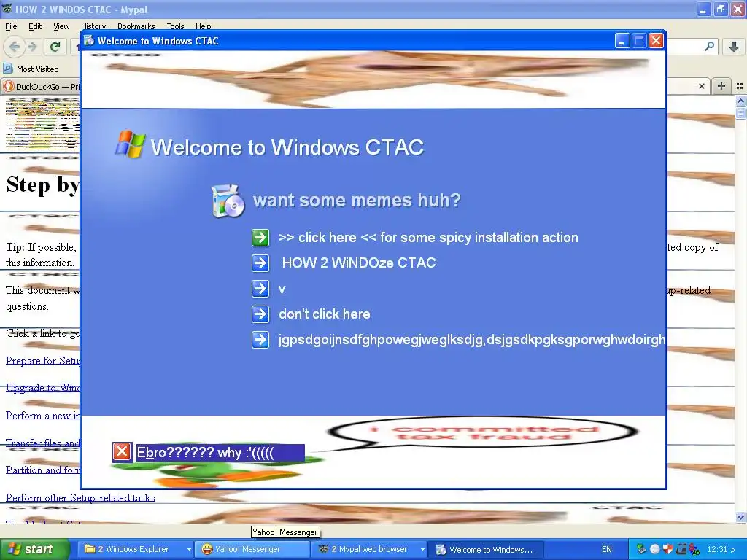
Task: Open the Edit menu in Mypal
Action: click(35, 26)
